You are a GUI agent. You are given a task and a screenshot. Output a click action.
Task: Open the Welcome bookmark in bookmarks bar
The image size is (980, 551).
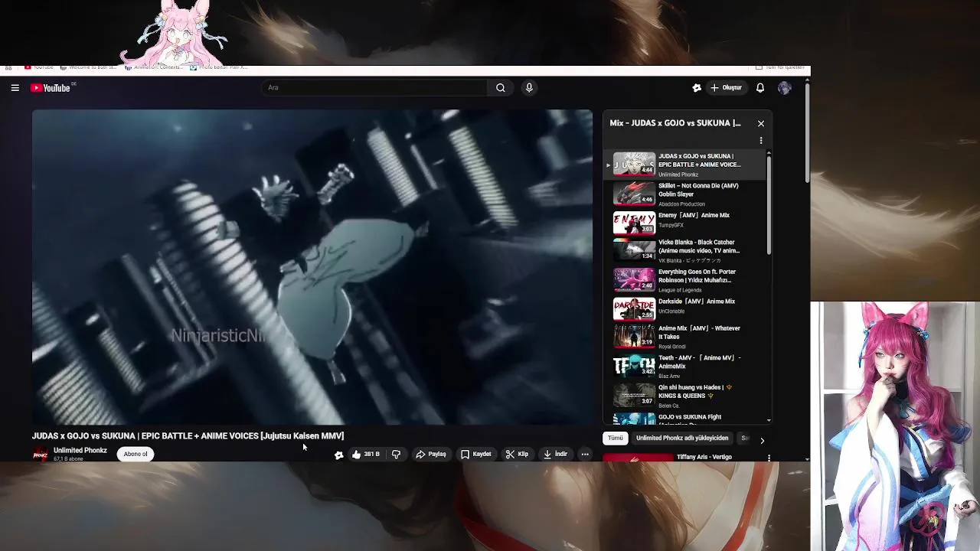click(89, 67)
